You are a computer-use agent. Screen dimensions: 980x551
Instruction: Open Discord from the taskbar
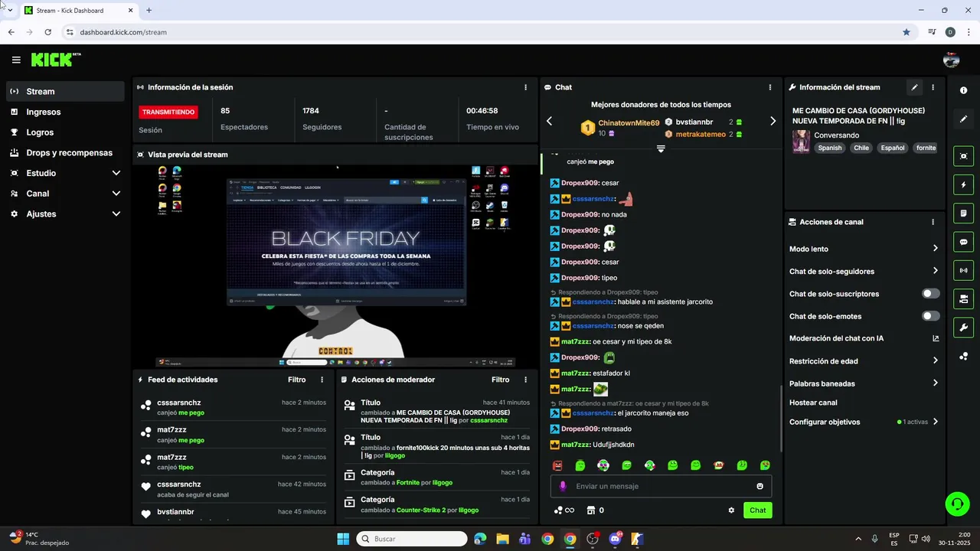click(615, 539)
